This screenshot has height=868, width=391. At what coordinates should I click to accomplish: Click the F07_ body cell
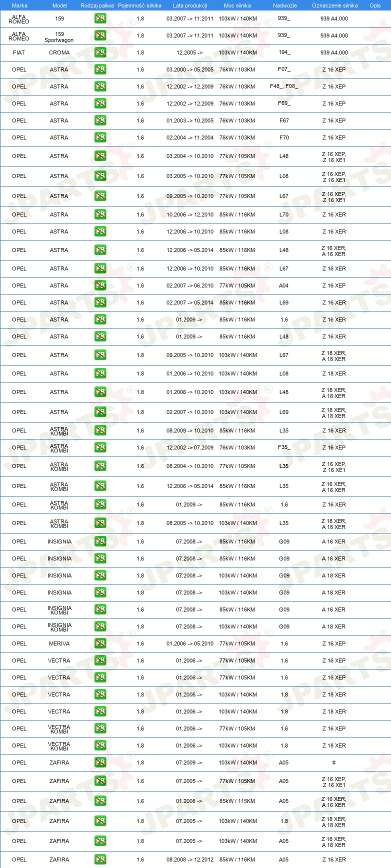pos(284,69)
